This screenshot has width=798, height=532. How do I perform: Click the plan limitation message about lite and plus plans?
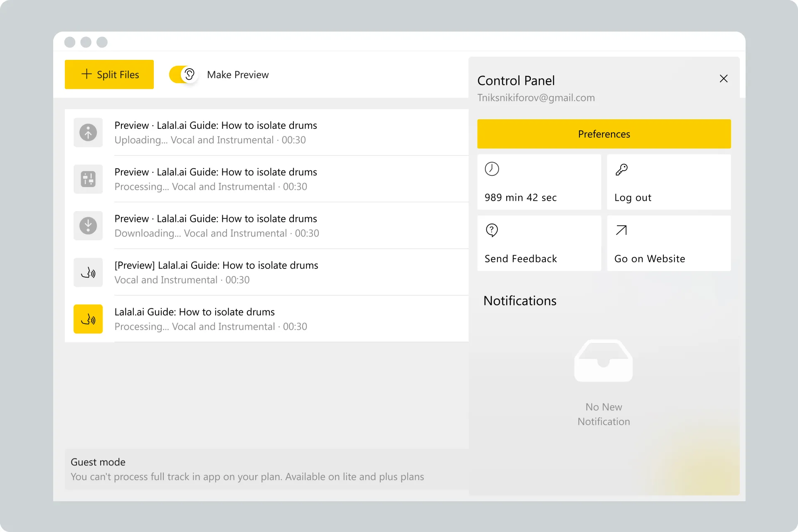tap(247, 477)
